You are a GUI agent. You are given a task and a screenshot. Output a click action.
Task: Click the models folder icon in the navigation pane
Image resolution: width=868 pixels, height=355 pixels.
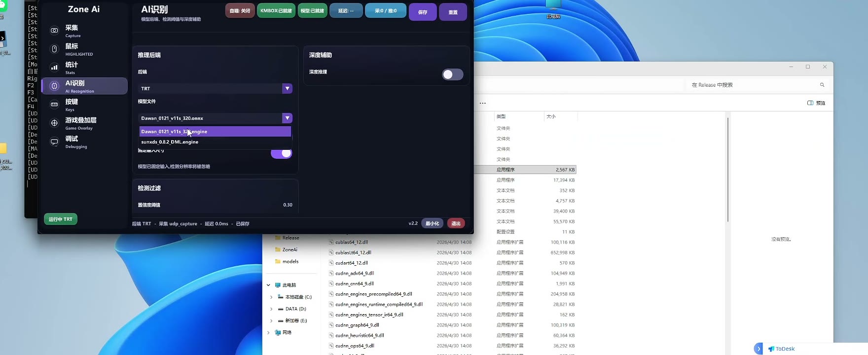(278, 261)
